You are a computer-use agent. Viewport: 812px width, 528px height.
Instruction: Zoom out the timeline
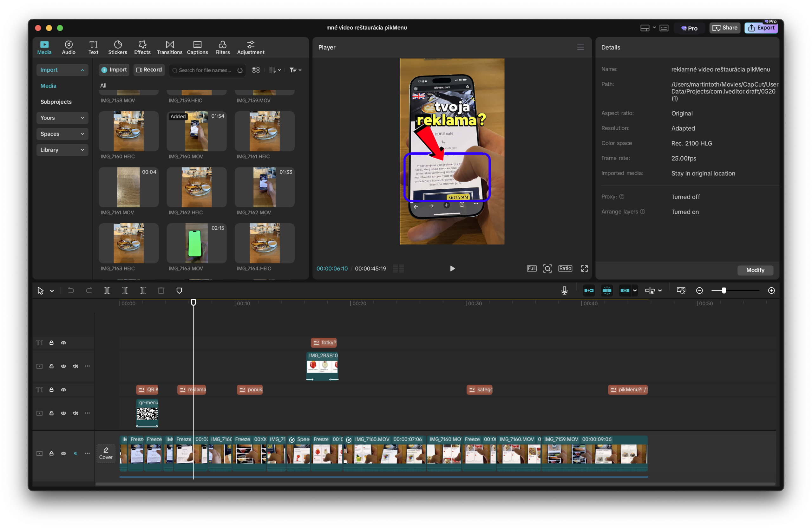pos(699,290)
